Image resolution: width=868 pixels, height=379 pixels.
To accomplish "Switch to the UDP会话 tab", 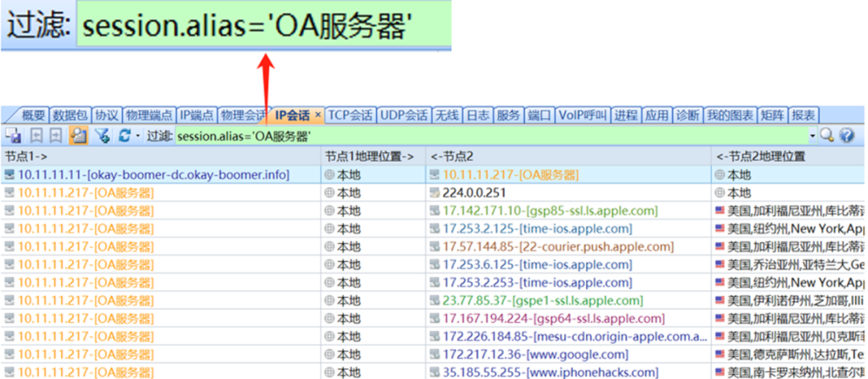I will 404,115.
